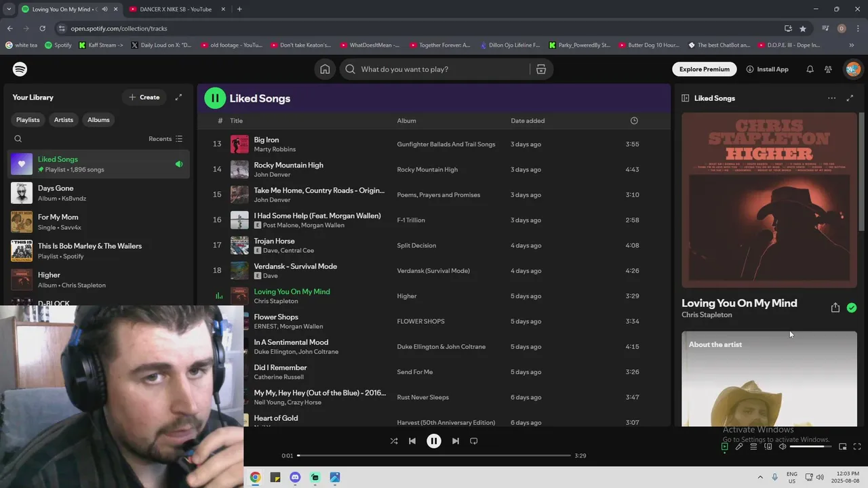868x488 pixels.
Task: Sort by duration clock column icon
Action: [634, 121]
